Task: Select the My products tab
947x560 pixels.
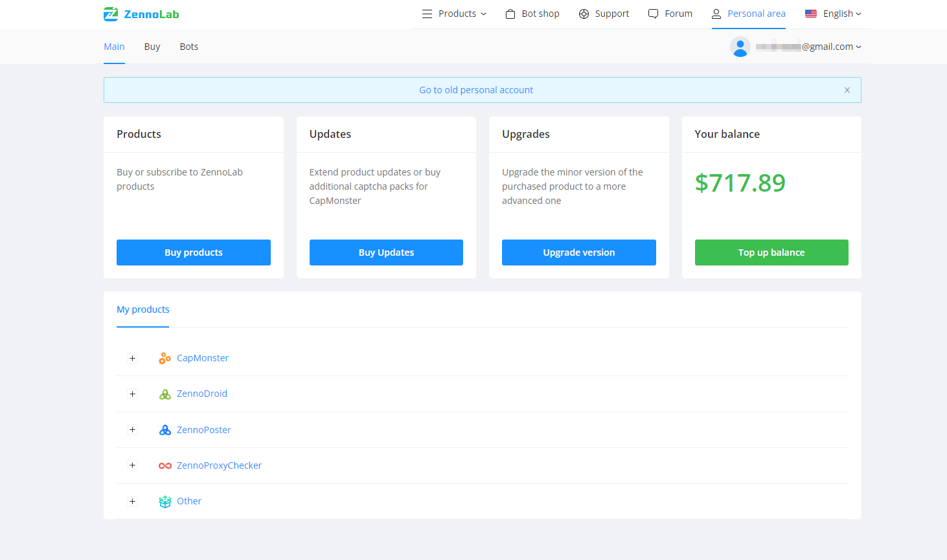Action: 143,309
